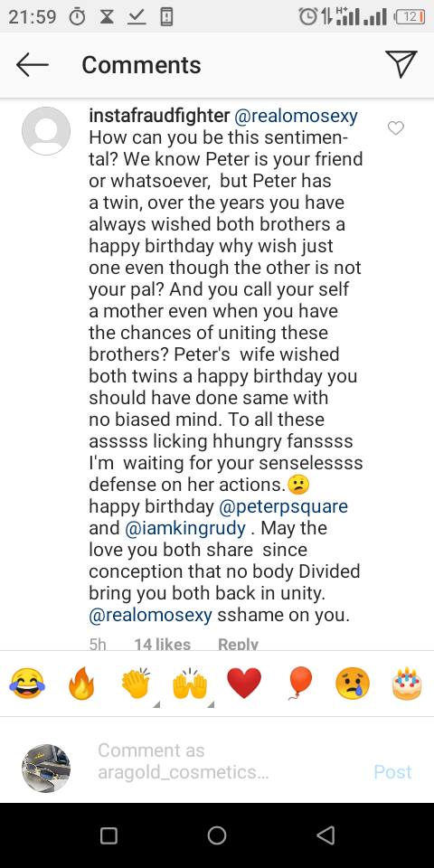Insert the fire emoji
This screenshot has height=868, width=434.
pos(81,684)
